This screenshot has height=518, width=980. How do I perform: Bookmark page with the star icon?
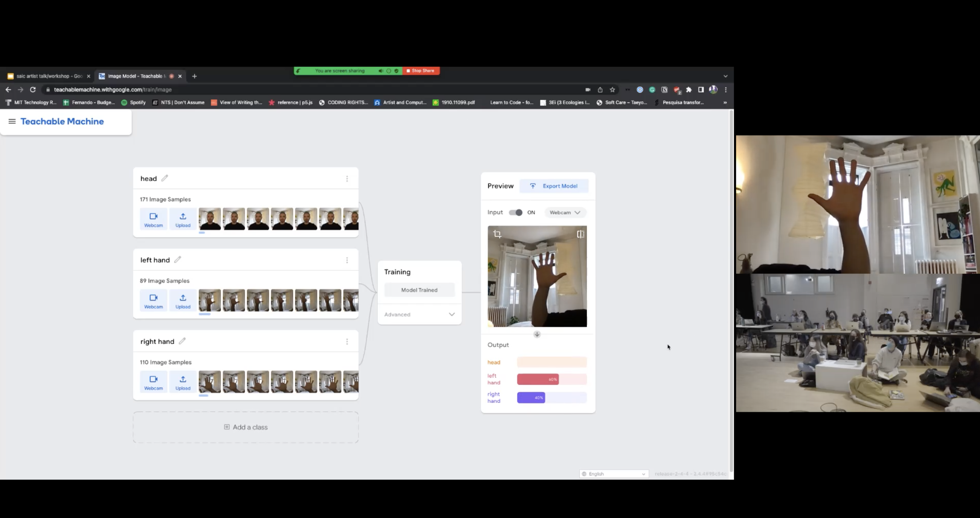pos(612,90)
